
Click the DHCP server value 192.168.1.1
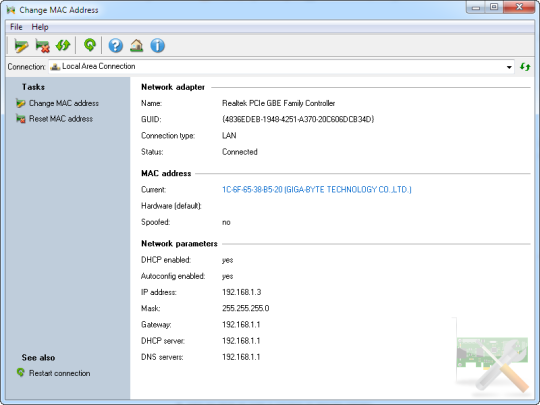click(x=241, y=341)
